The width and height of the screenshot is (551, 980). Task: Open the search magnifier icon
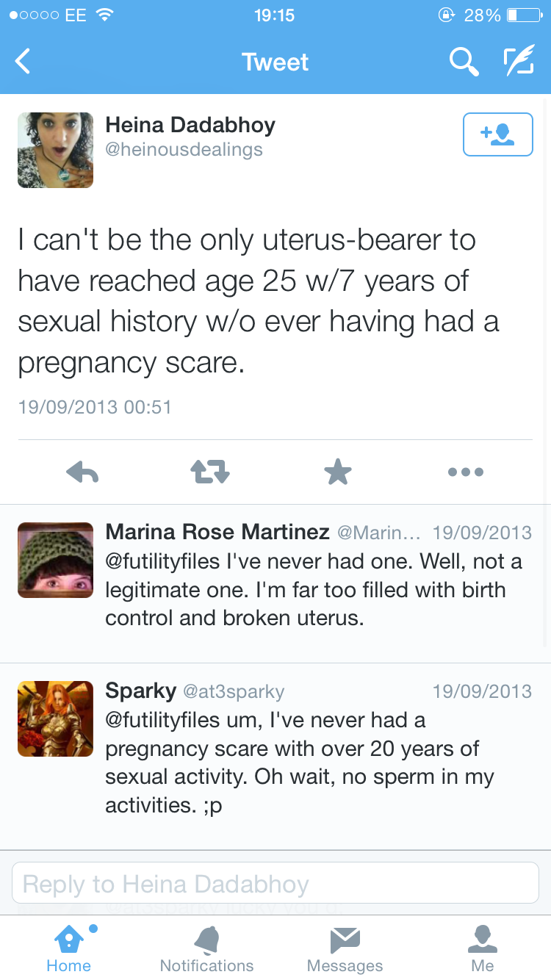tap(464, 62)
